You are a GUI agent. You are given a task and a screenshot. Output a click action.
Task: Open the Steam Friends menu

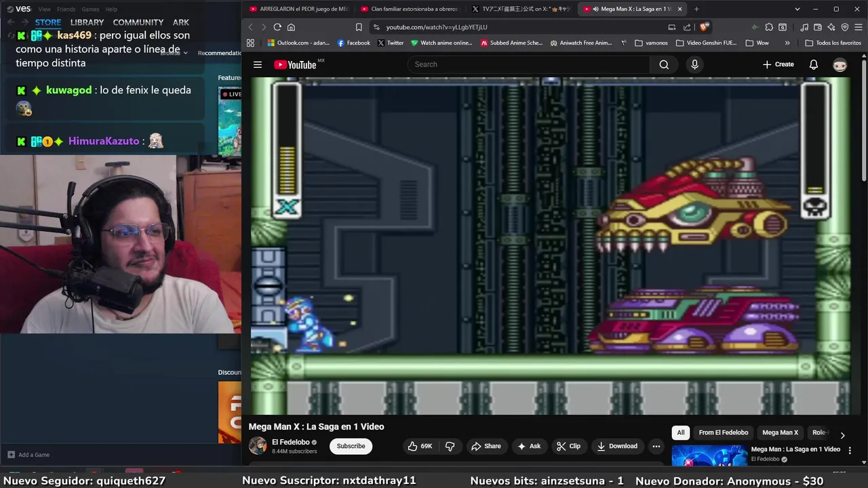(x=66, y=9)
